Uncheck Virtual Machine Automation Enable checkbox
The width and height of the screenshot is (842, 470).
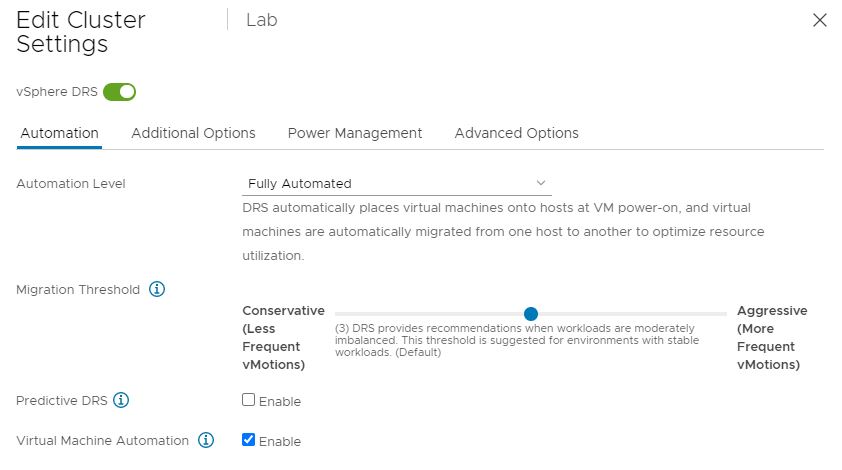[248, 439]
